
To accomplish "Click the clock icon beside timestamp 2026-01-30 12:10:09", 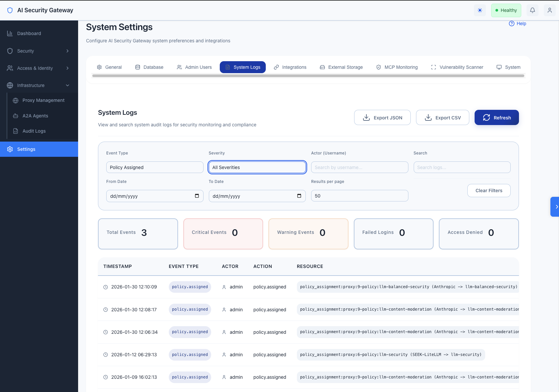I will coord(105,287).
